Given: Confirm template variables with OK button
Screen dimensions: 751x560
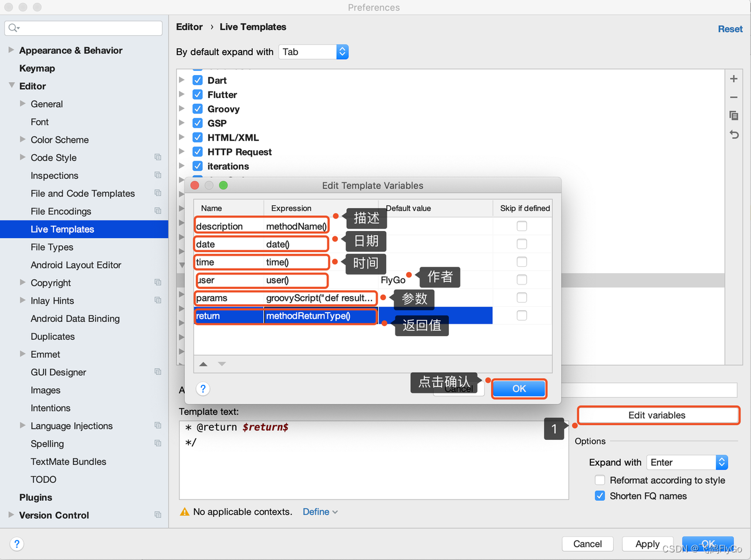Looking at the screenshot, I should pyautogui.click(x=519, y=388).
